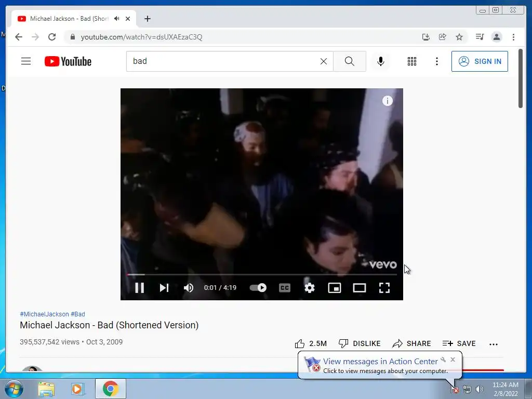Viewport: 532px width, 399px height.
Task: Show video info card icon
Action: (388, 101)
